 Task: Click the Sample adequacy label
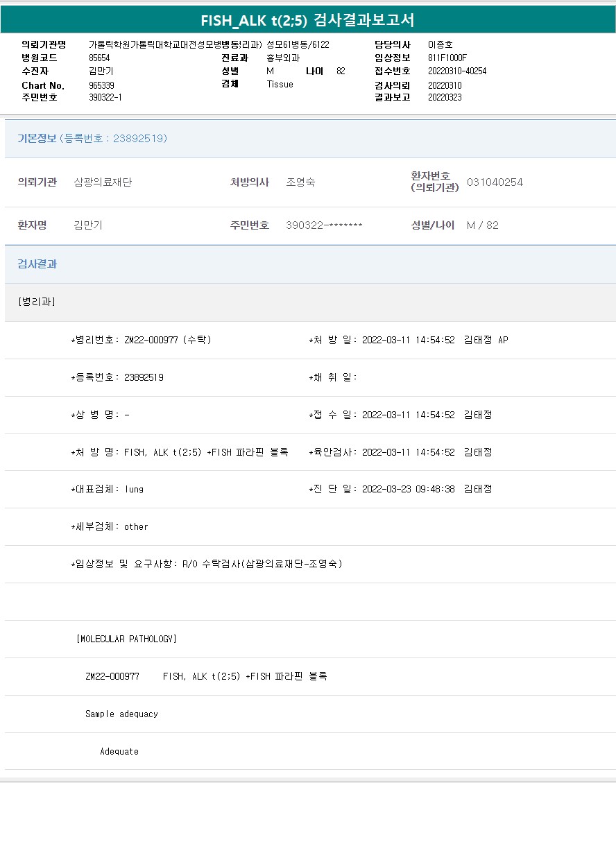coord(121,714)
